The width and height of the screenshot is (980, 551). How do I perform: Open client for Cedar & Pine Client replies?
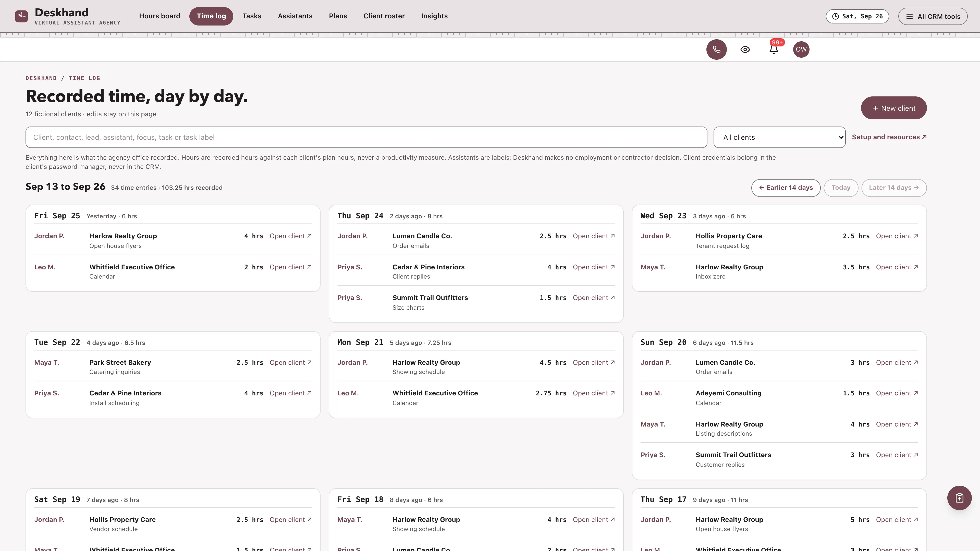(x=593, y=267)
